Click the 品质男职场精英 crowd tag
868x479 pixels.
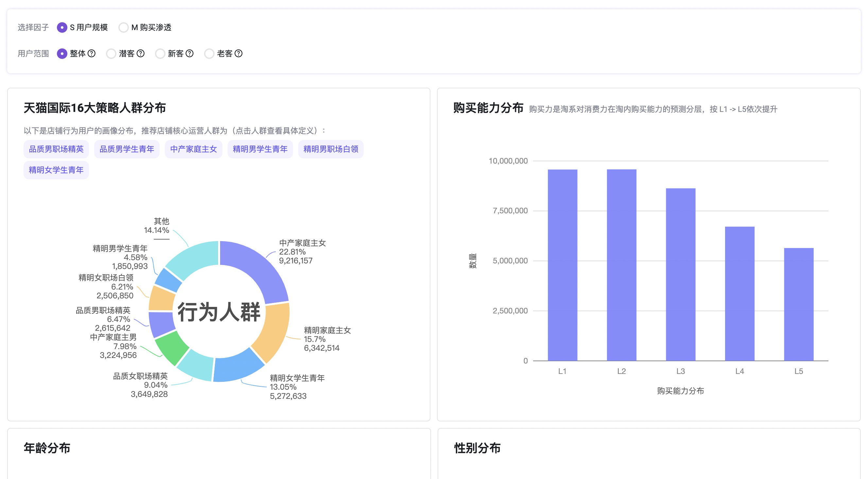click(x=56, y=149)
